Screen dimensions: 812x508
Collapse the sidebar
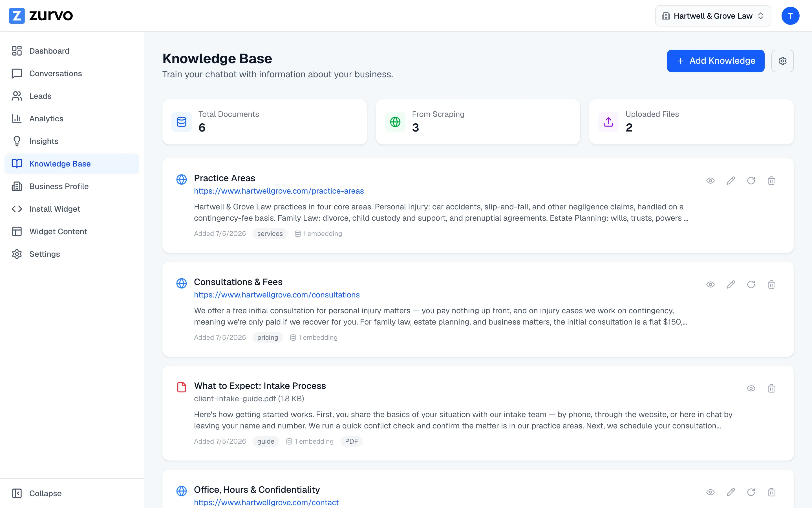(37, 493)
